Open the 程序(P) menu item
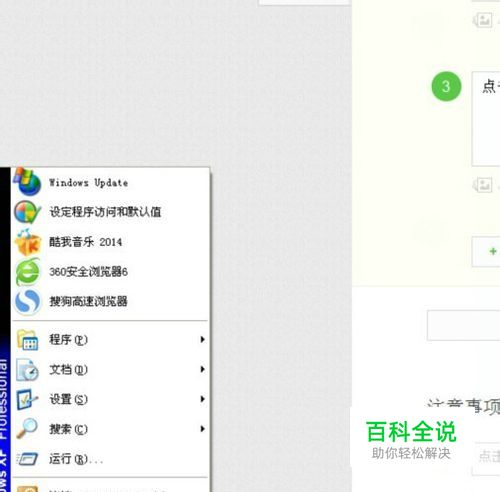 click(111, 340)
